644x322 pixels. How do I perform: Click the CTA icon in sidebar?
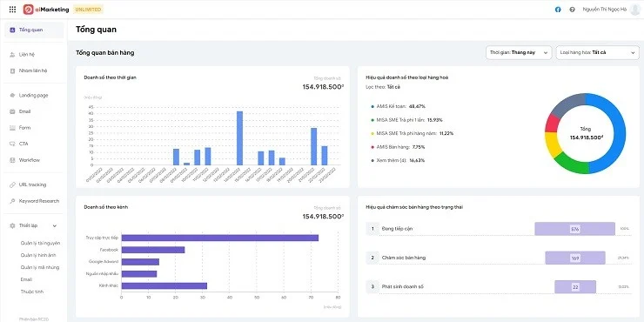(x=12, y=144)
